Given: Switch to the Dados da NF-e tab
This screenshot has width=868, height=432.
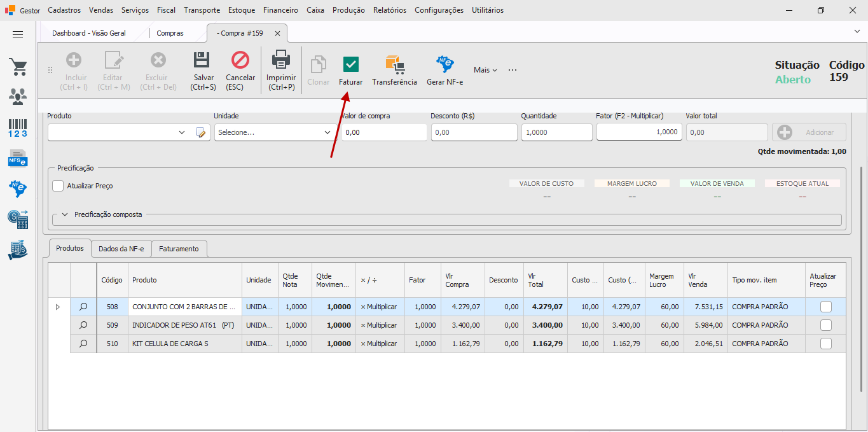Looking at the screenshot, I should (x=121, y=249).
